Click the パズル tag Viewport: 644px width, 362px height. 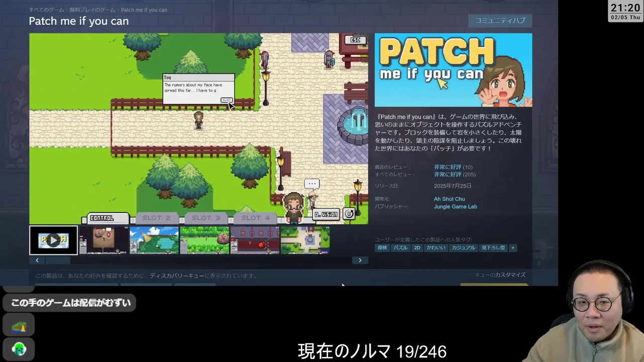[400, 248]
